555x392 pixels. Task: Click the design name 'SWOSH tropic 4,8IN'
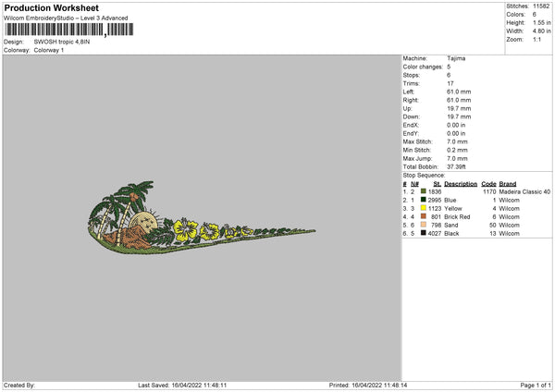62,42
